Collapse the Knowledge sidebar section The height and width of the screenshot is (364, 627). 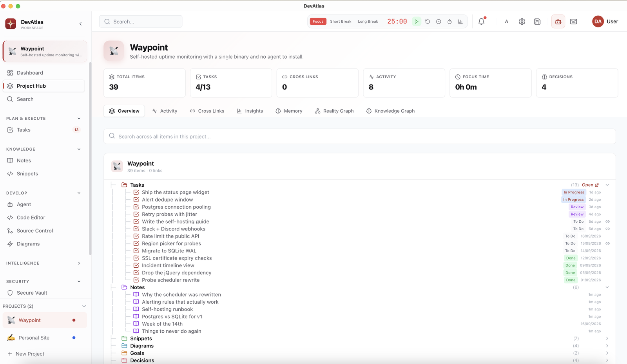coord(79,149)
